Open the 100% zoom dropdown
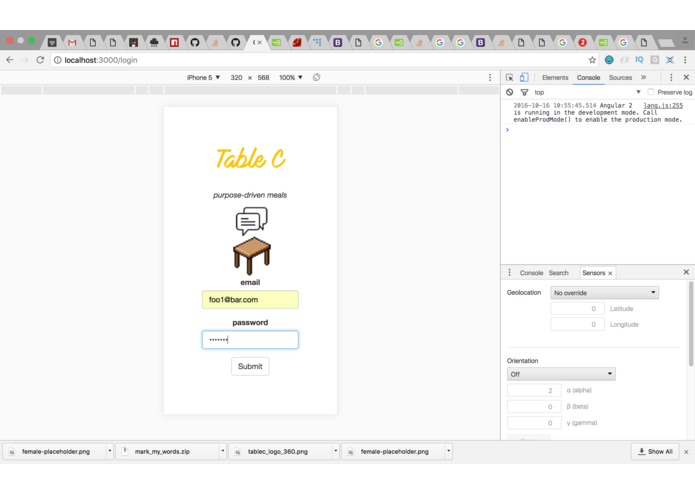This screenshot has height=494, width=695. [x=291, y=78]
